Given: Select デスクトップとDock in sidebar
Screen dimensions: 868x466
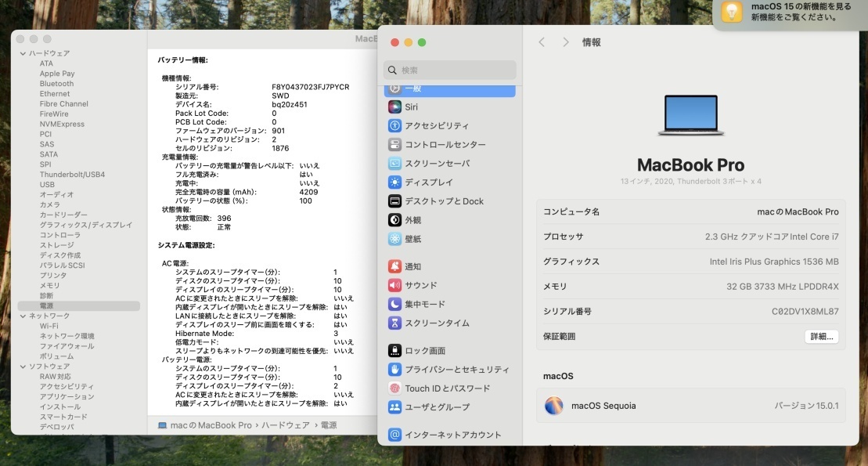Looking at the screenshot, I should click(x=444, y=201).
